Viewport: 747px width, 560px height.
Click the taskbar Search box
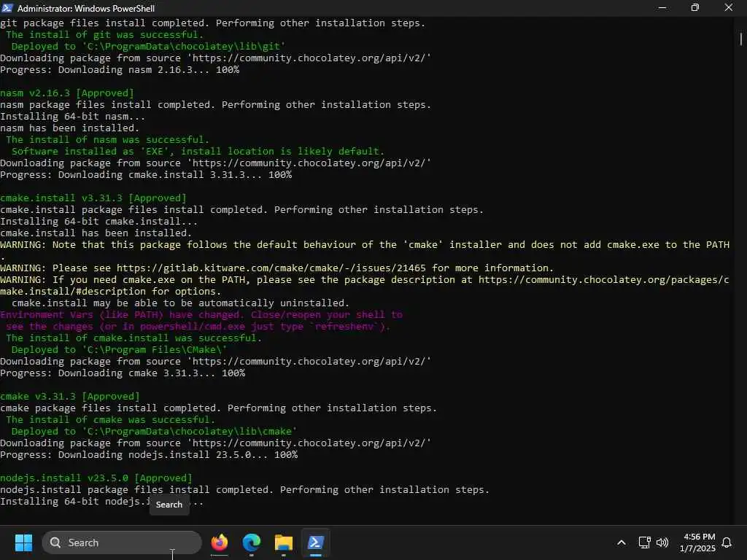[x=122, y=542]
